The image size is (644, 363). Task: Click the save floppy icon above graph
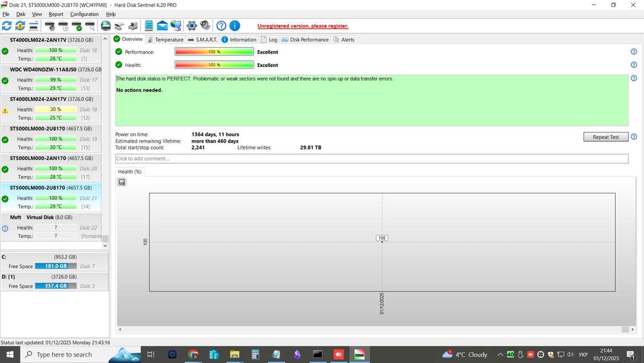122,182
